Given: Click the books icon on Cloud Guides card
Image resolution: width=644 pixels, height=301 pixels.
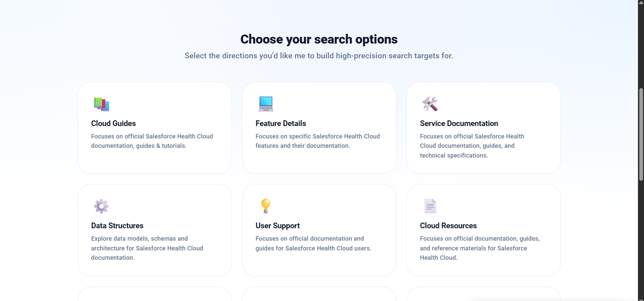Looking at the screenshot, I should click(101, 104).
